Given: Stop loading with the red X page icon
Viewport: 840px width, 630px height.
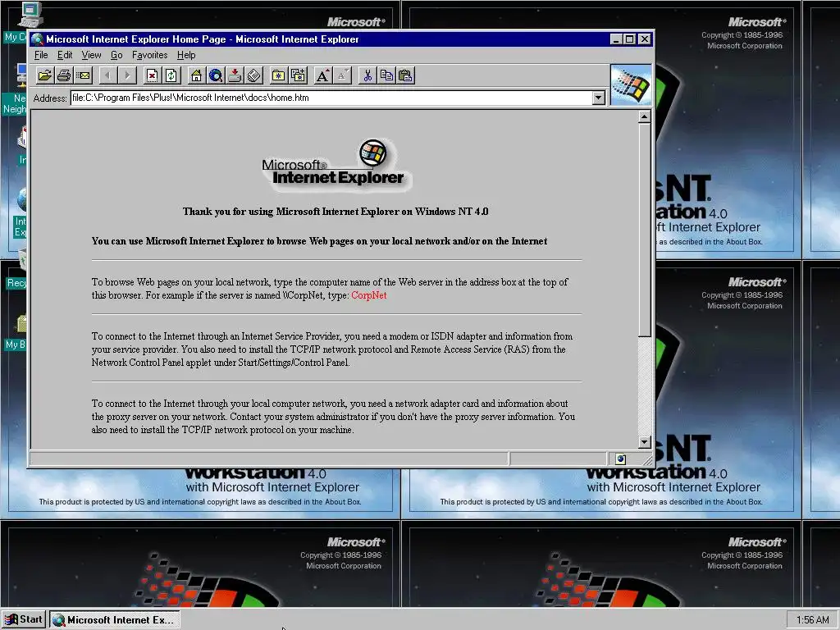Looking at the screenshot, I should 152,75.
